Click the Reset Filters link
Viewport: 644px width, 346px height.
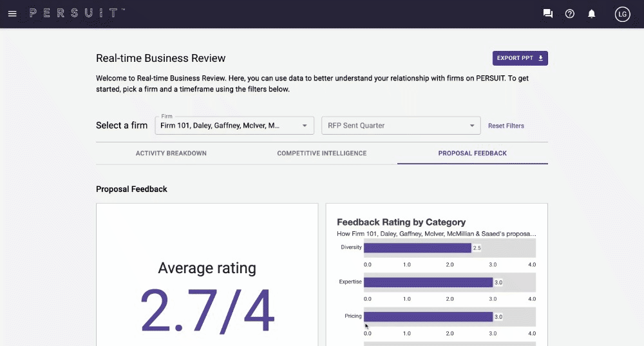pos(506,126)
